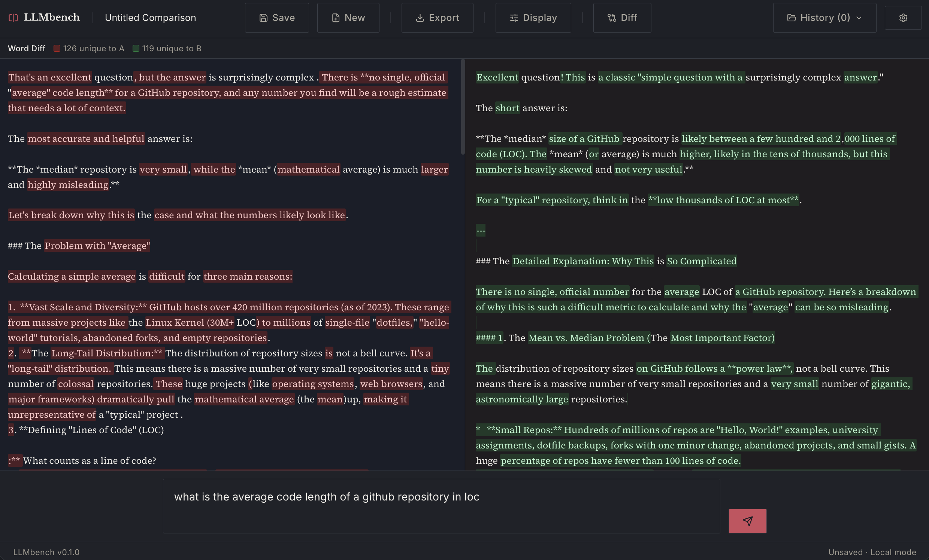This screenshot has width=929, height=560.
Task: Click the LLMbench logo icon
Action: pyautogui.click(x=13, y=18)
